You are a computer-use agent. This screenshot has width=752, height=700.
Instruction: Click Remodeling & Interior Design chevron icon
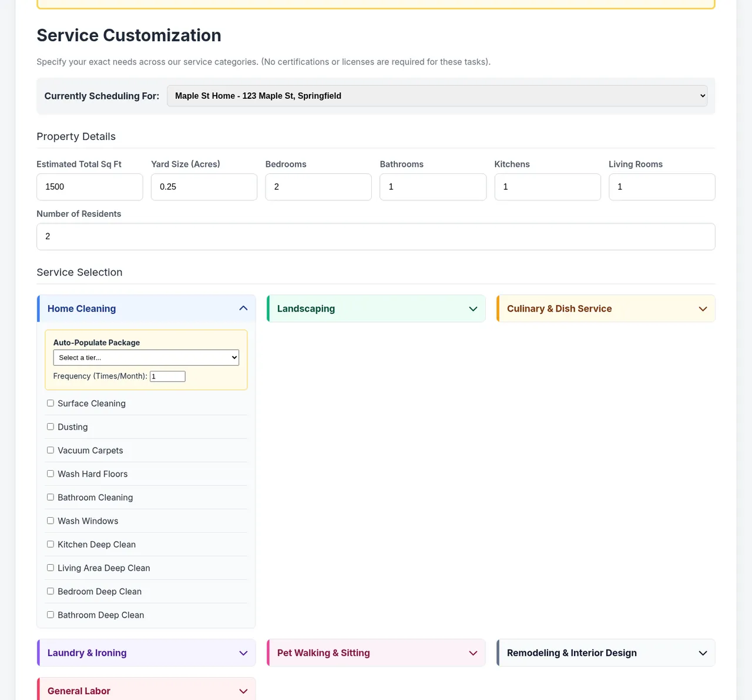point(703,653)
